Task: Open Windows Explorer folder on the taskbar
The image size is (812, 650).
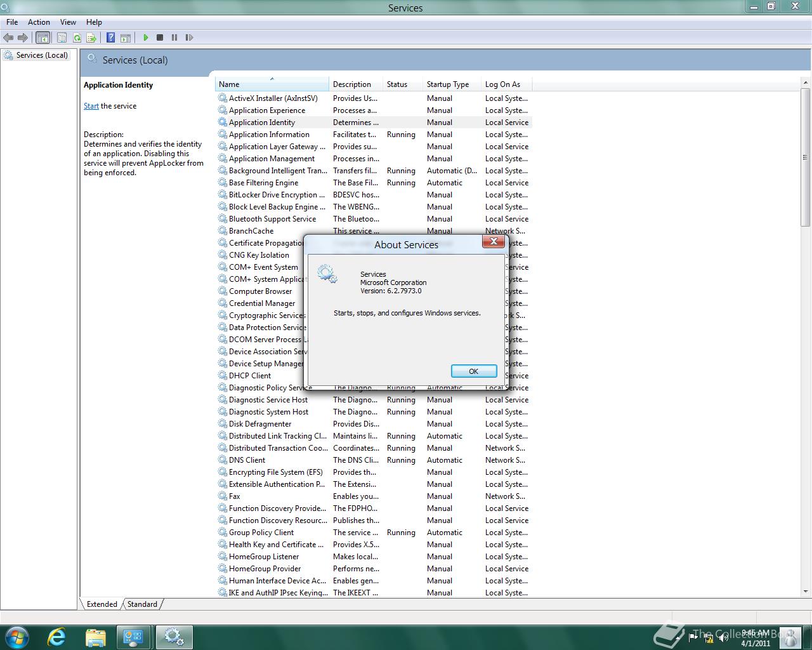Action: coord(95,637)
